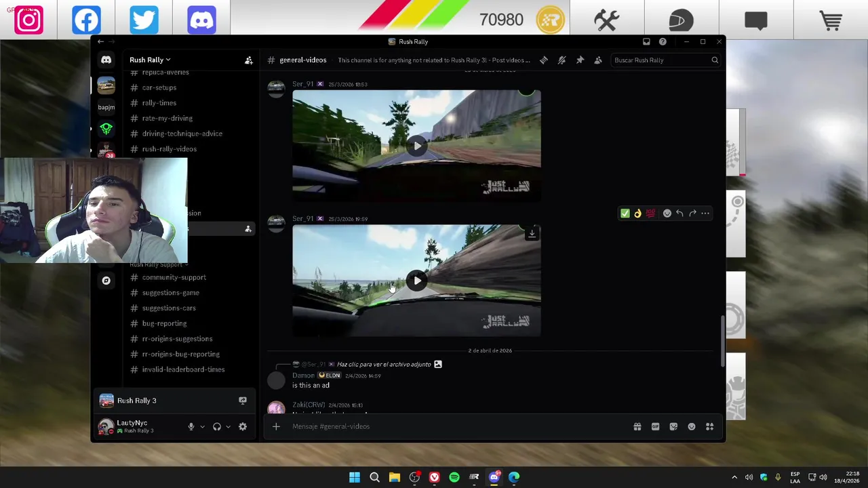Open the sticker picker
This screenshot has width=868, height=488.
tap(673, 426)
